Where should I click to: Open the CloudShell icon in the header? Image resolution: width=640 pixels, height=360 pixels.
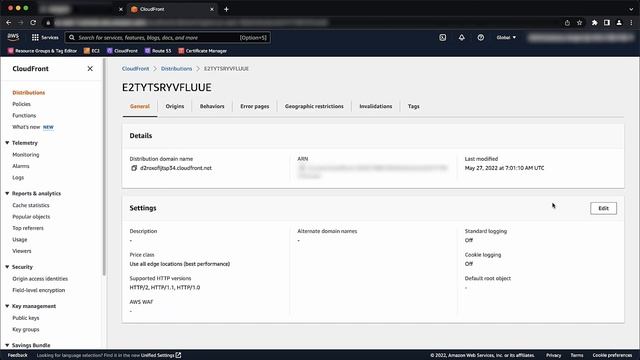coord(442,38)
